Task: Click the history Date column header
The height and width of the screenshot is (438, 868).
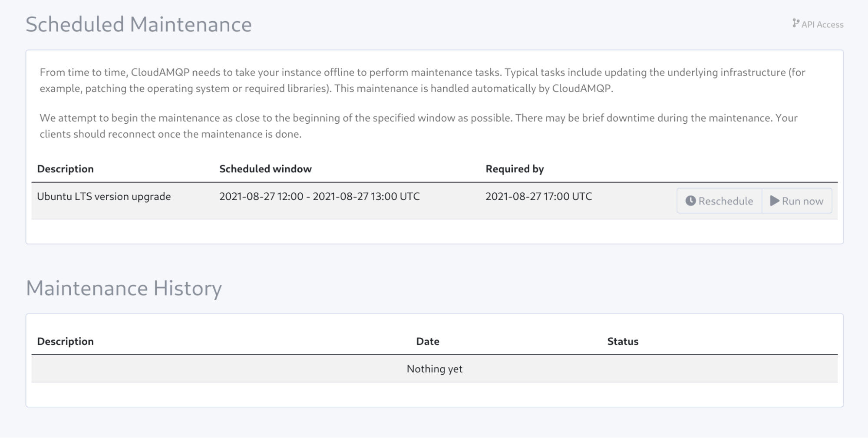Action: click(428, 341)
